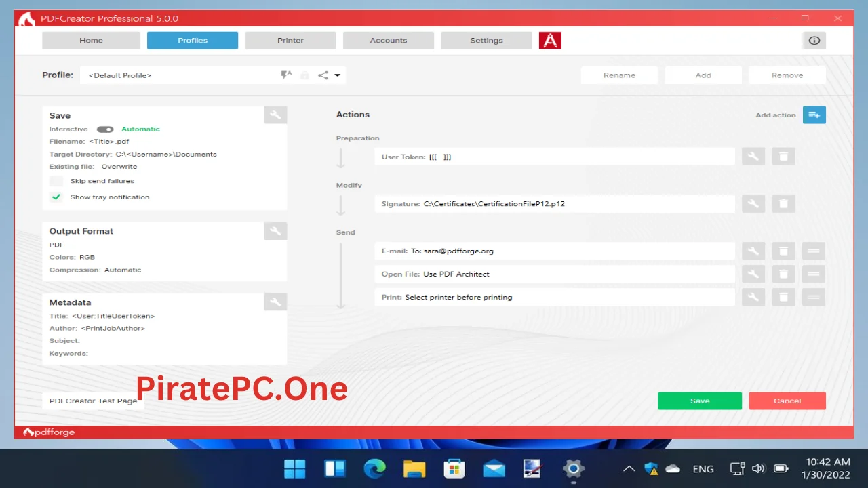Click the profile flag icon
This screenshot has height=488, width=868.
point(286,75)
